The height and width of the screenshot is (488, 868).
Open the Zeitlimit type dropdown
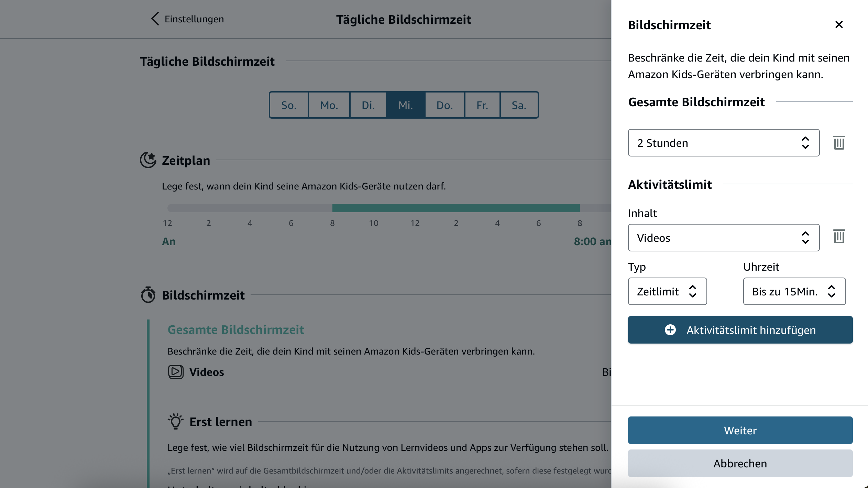[667, 291]
